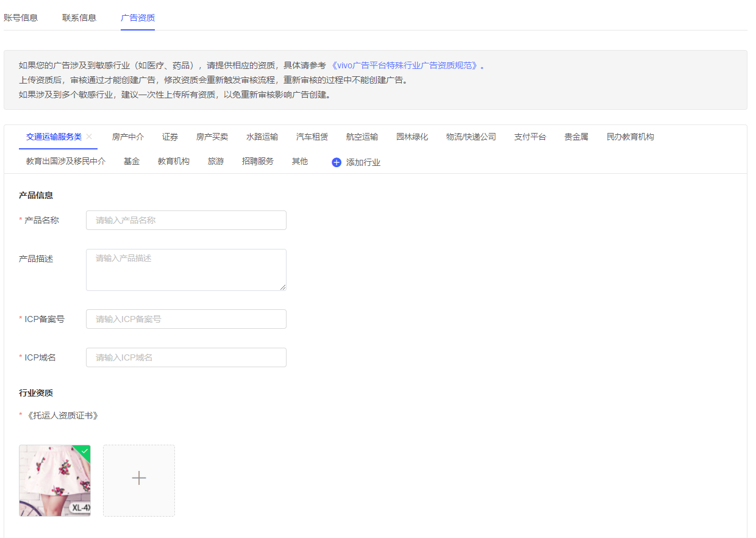The height and width of the screenshot is (538, 756).
Task: Switch to the 联系信息 tab
Action: pos(79,18)
